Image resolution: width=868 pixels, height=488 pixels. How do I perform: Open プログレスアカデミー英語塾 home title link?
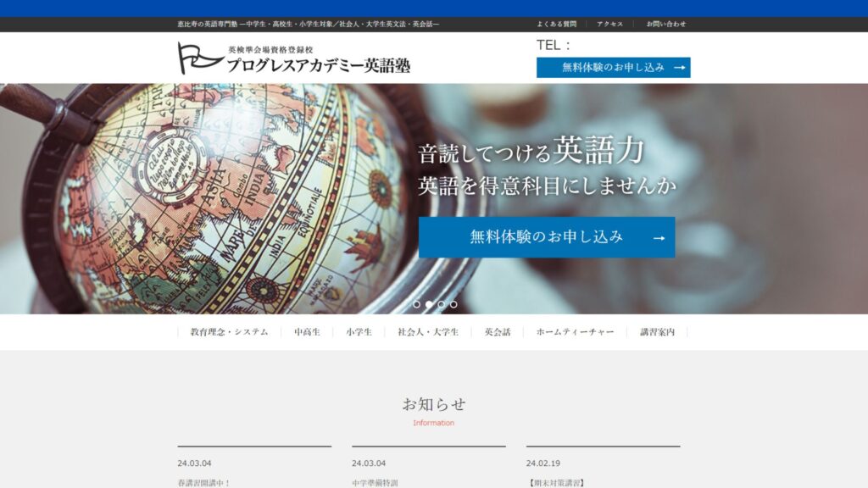coord(319,65)
